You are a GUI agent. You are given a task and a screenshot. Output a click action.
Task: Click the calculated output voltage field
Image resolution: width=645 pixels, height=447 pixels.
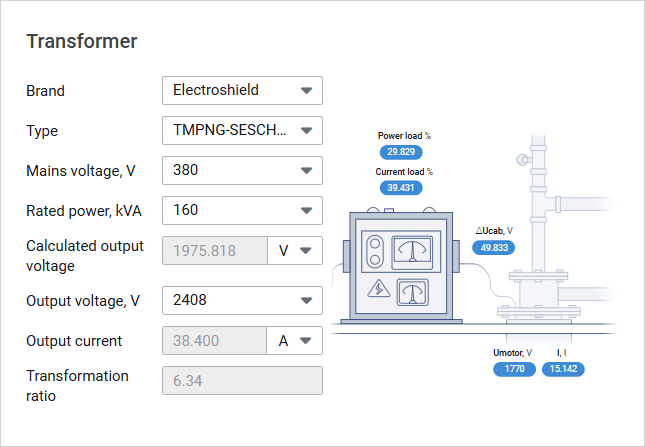[x=214, y=250]
